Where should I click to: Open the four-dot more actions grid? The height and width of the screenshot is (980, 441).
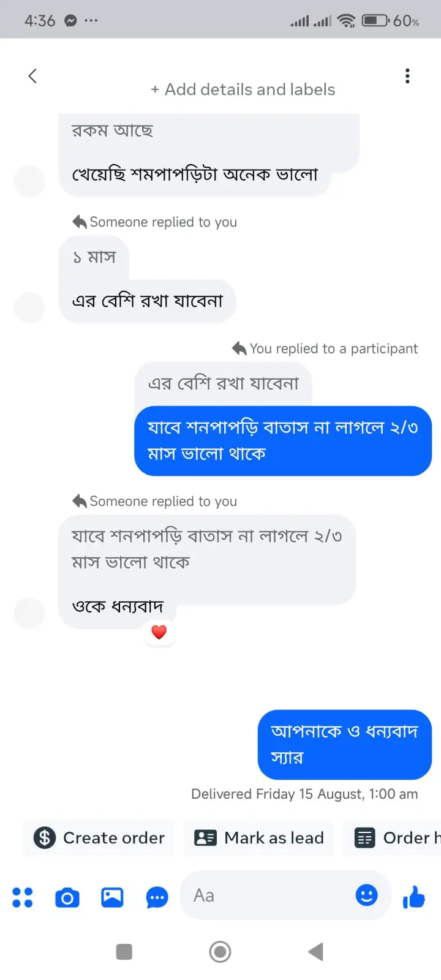[23, 897]
